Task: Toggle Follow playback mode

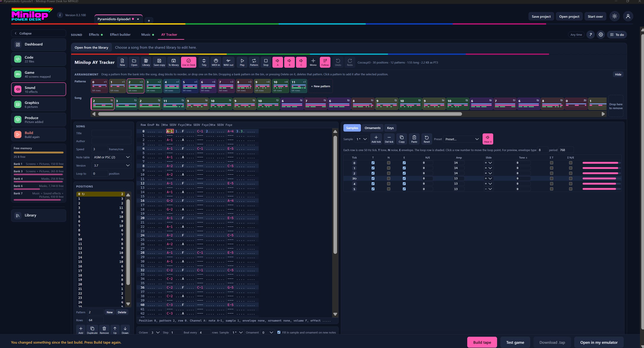Action: point(325,62)
